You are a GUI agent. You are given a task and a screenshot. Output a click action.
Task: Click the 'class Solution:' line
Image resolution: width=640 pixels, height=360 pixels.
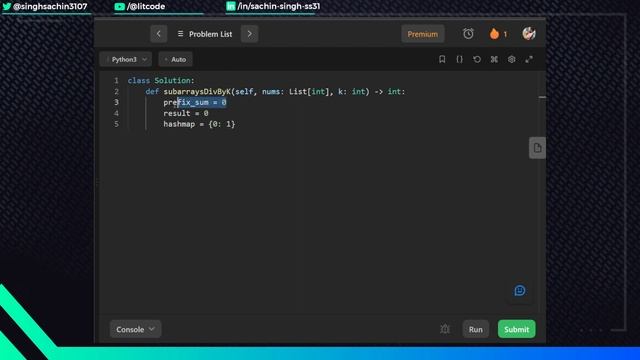tap(161, 81)
